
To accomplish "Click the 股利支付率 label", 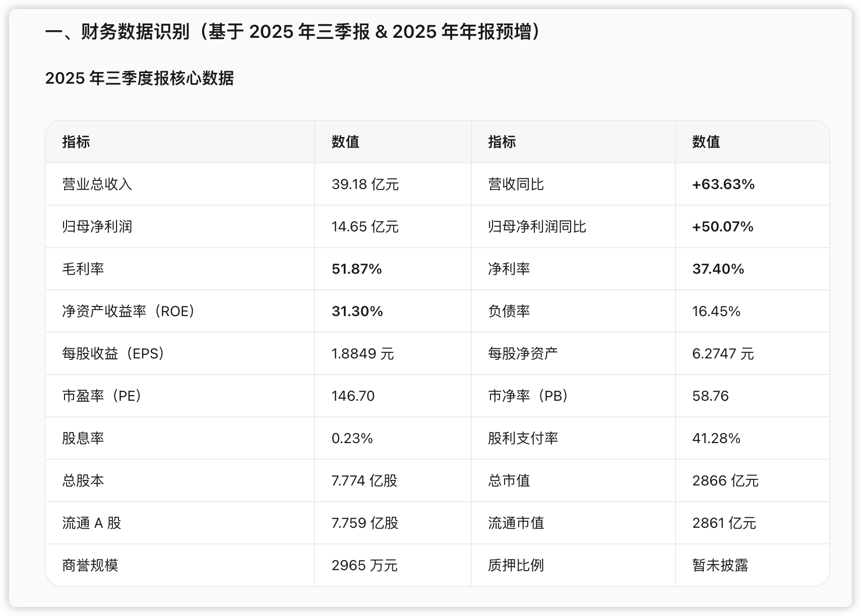I will (x=523, y=438).
